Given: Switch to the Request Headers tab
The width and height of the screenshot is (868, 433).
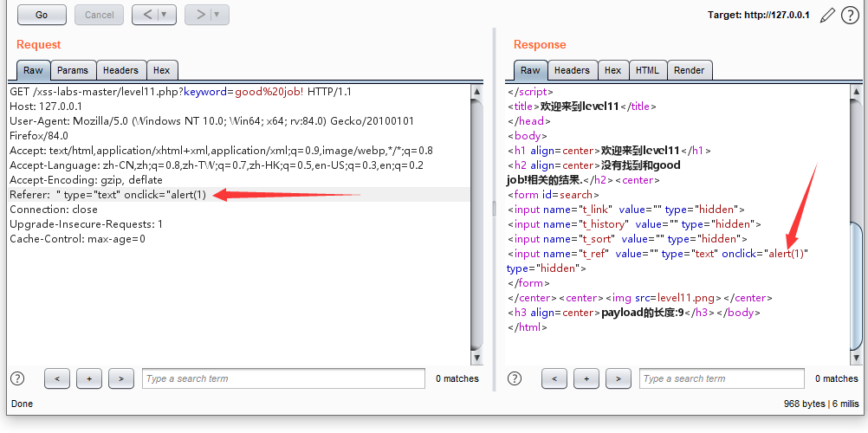Looking at the screenshot, I should 120,70.
